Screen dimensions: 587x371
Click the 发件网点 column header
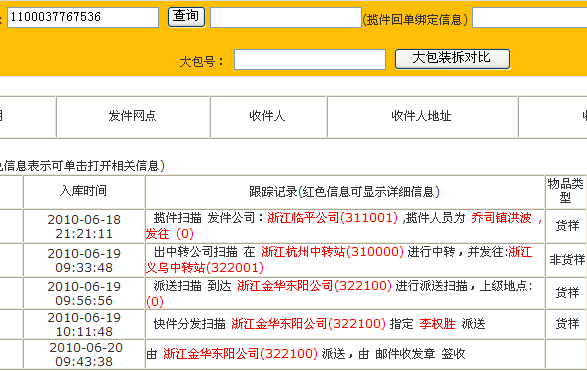[133, 116]
